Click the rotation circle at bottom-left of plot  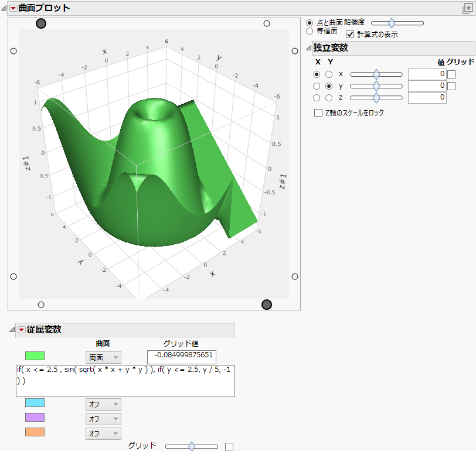(x=41, y=304)
